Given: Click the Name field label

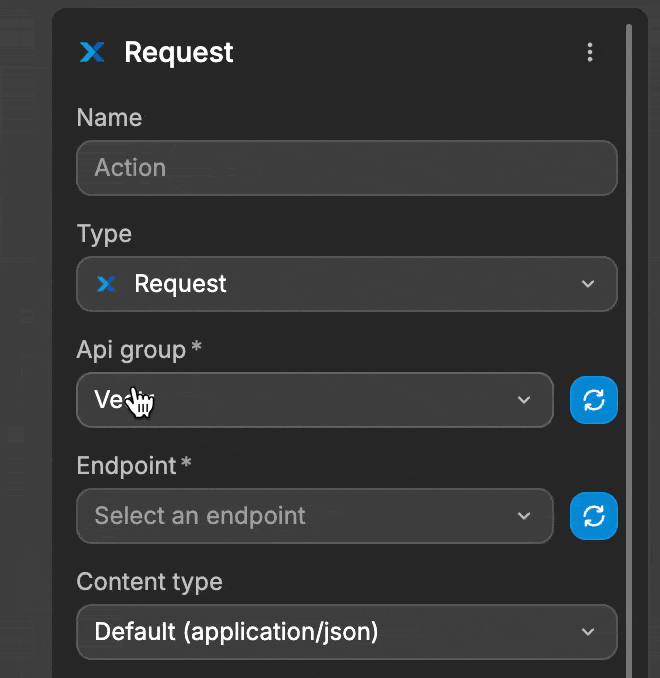Looking at the screenshot, I should pos(109,118).
